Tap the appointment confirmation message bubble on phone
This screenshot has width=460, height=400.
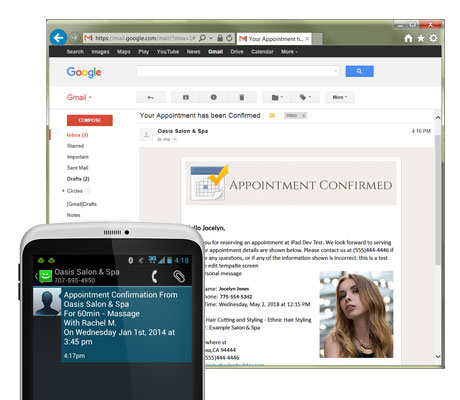coord(126,325)
